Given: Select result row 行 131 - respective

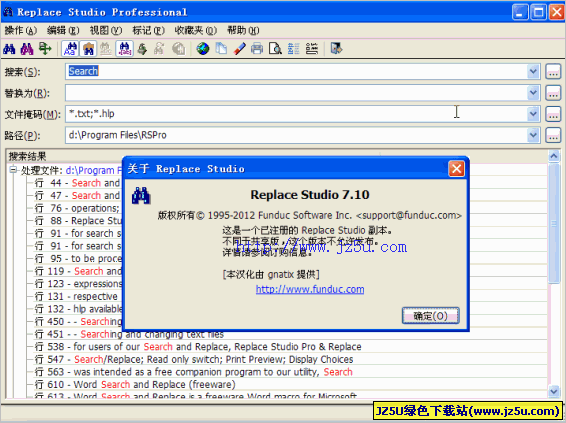Looking at the screenshot, I should pyautogui.click(x=76, y=296).
